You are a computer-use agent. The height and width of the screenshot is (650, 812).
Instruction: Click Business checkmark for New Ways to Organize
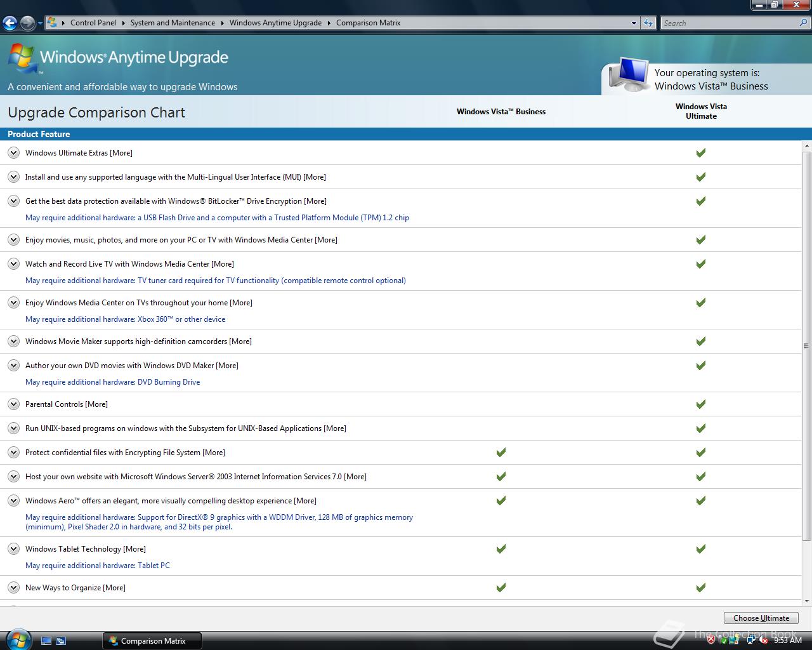point(501,588)
